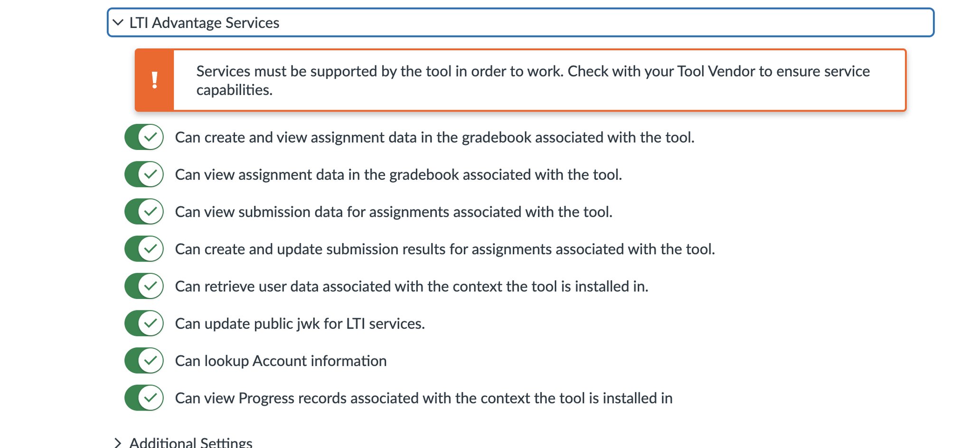
Task: Click the orange warning exclamation icon
Action: (x=154, y=80)
